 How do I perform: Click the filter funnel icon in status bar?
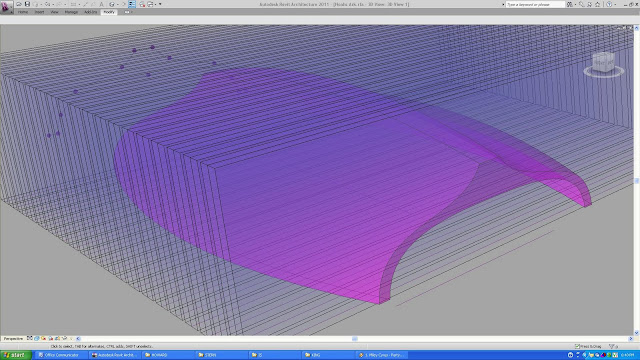coord(611,346)
